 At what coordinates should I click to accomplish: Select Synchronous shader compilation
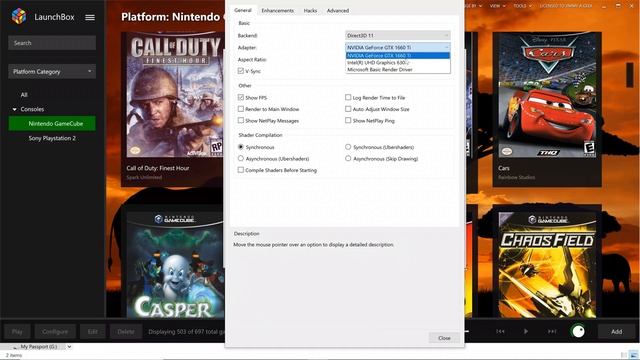[x=241, y=147]
